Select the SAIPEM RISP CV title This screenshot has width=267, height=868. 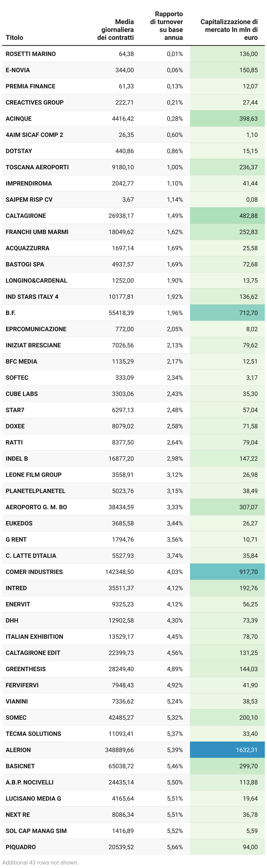(29, 199)
